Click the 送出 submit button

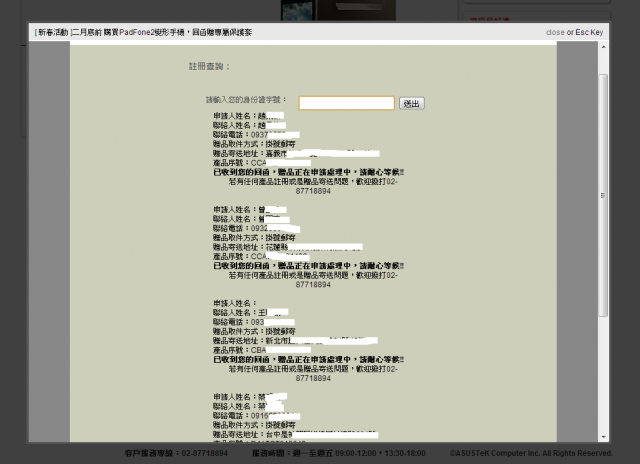(411, 104)
